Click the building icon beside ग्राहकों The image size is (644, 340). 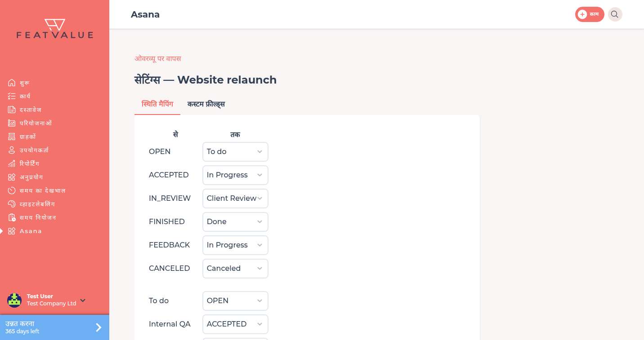(12, 137)
